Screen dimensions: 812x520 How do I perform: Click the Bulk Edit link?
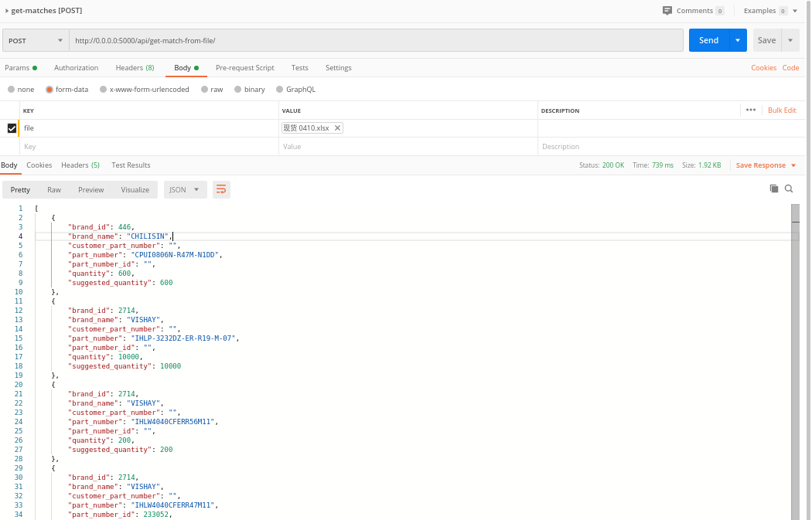pyautogui.click(x=782, y=110)
